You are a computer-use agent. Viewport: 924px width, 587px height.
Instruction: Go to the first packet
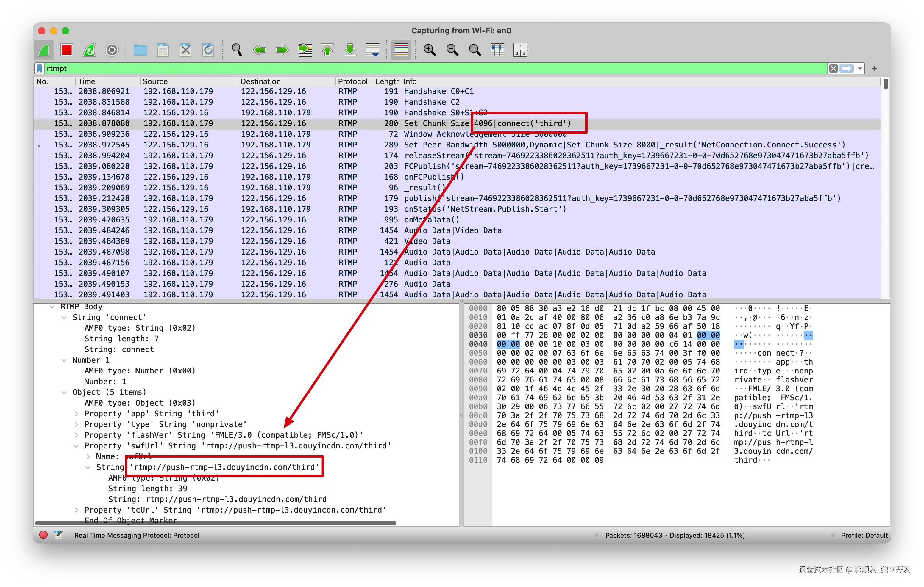click(327, 50)
